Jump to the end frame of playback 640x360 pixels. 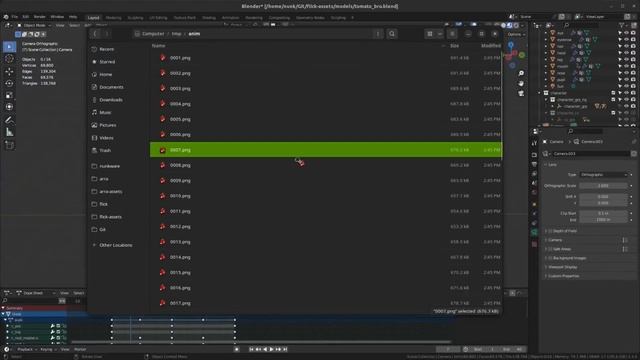285,349
